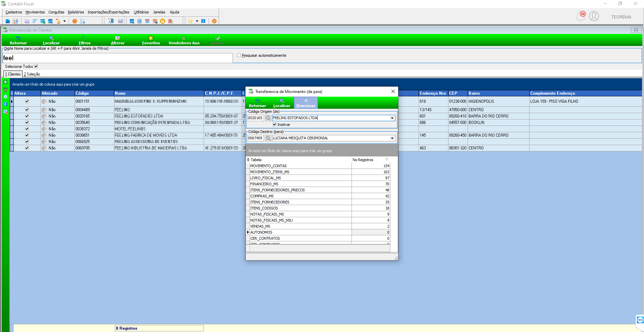
Task: Expand the FEELING ESTOFADOS LTDA dropdown
Action: [x=392, y=118]
